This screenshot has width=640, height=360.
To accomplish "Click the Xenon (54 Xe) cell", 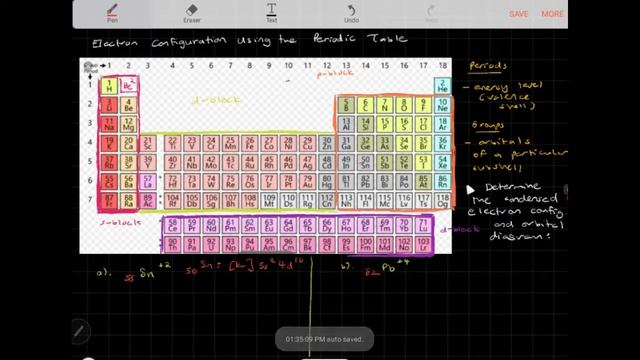I will click(x=442, y=162).
